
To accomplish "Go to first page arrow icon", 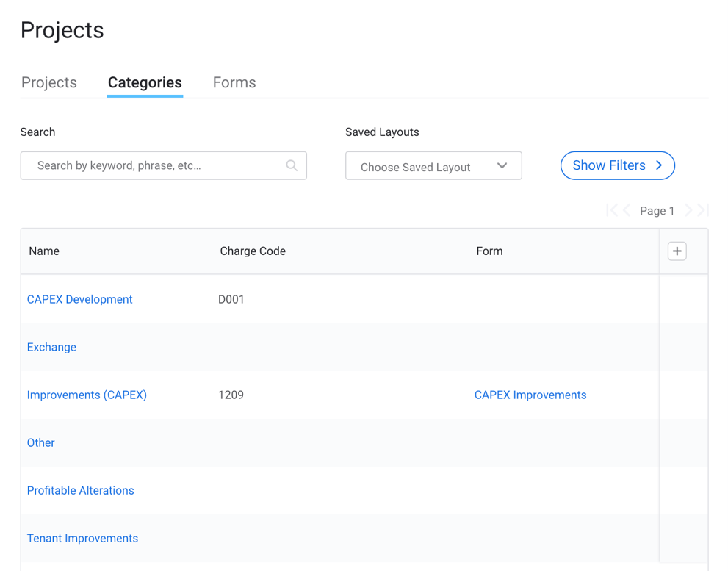I will (611, 211).
